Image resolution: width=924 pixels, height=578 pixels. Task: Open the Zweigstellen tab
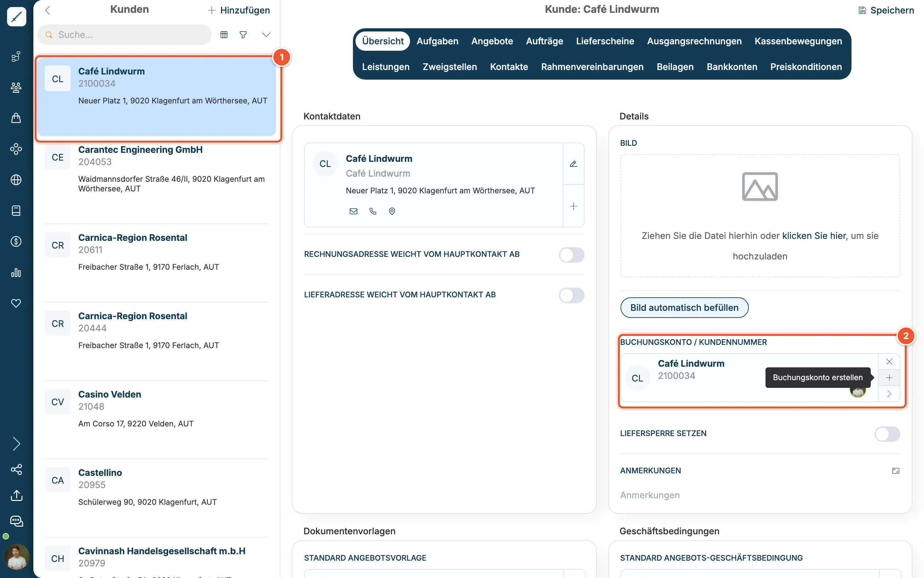pyautogui.click(x=450, y=67)
